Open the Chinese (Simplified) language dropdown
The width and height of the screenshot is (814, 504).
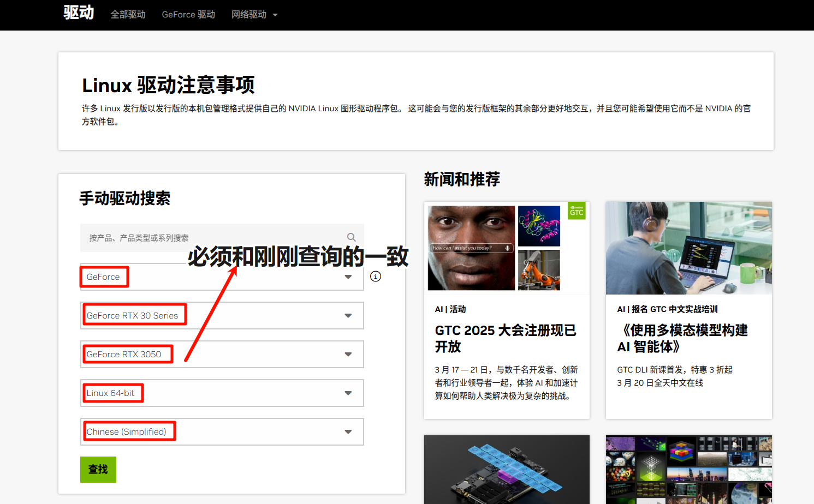(348, 431)
